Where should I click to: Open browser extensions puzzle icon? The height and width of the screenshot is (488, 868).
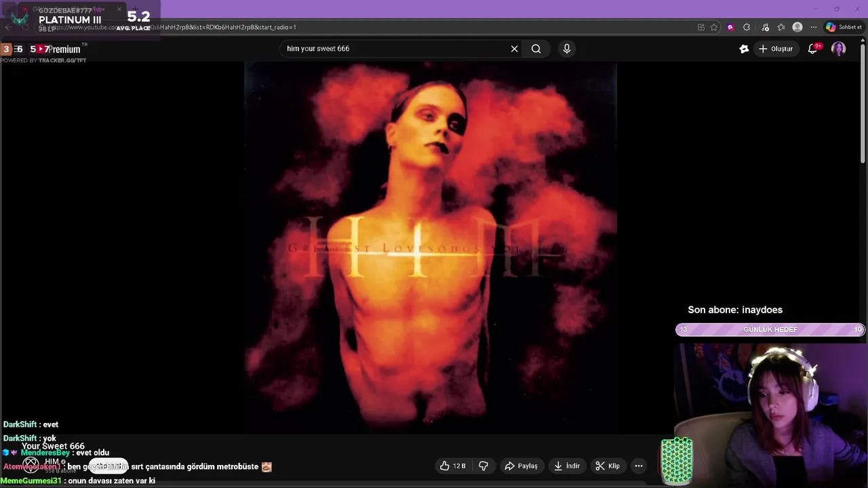click(747, 27)
